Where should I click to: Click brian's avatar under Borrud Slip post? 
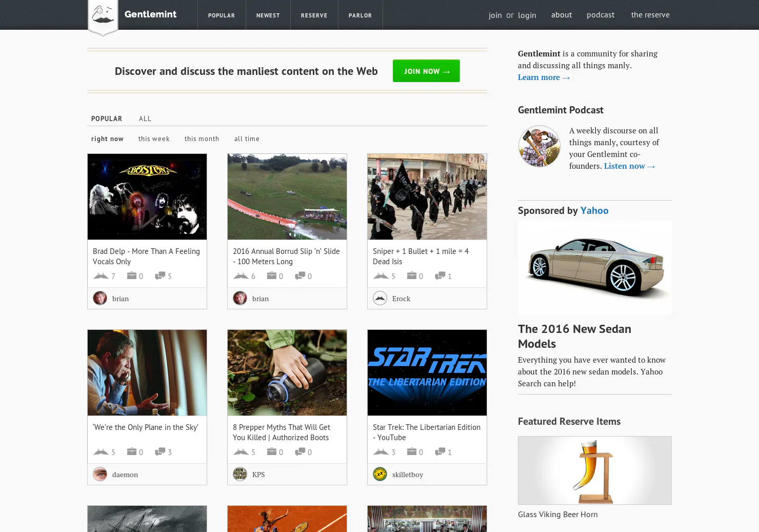point(240,298)
